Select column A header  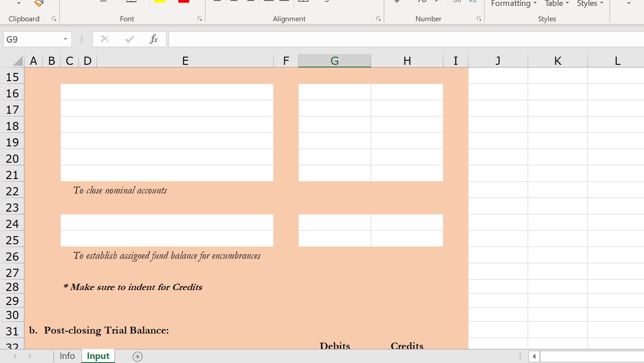(x=33, y=61)
